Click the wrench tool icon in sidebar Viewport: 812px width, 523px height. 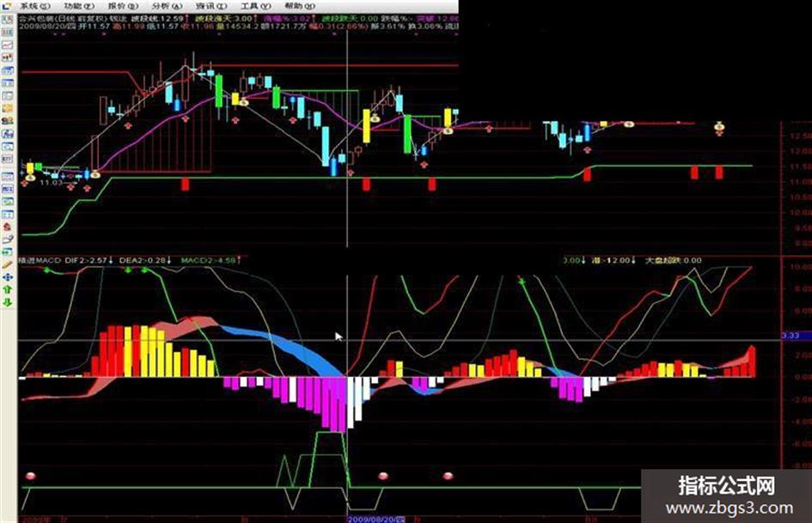[7, 240]
